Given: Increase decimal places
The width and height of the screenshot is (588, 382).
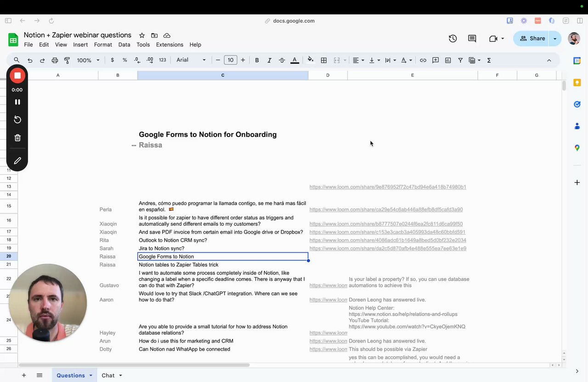Looking at the screenshot, I should pyautogui.click(x=150, y=60).
